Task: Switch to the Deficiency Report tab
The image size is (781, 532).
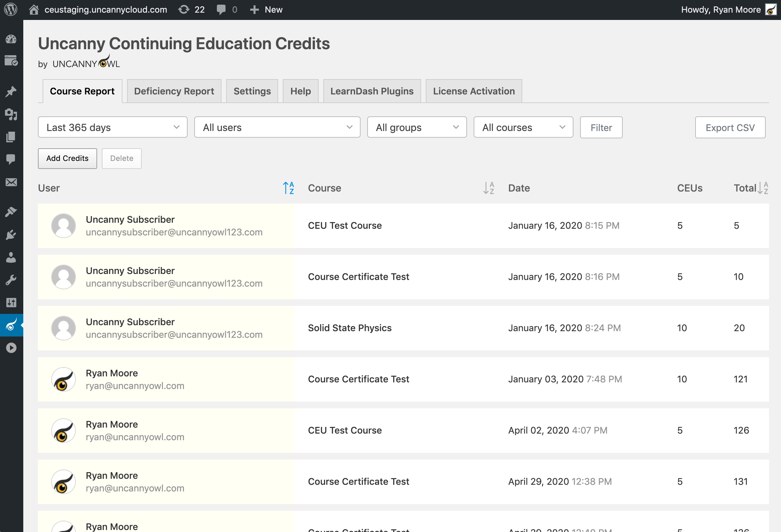Action: pyautogui.click(x=174, y=91)
